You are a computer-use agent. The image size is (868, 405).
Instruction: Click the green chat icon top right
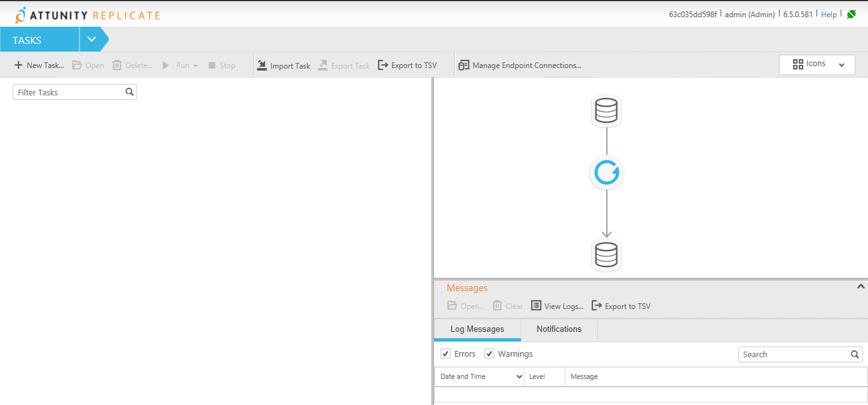[x=851, y=13]
